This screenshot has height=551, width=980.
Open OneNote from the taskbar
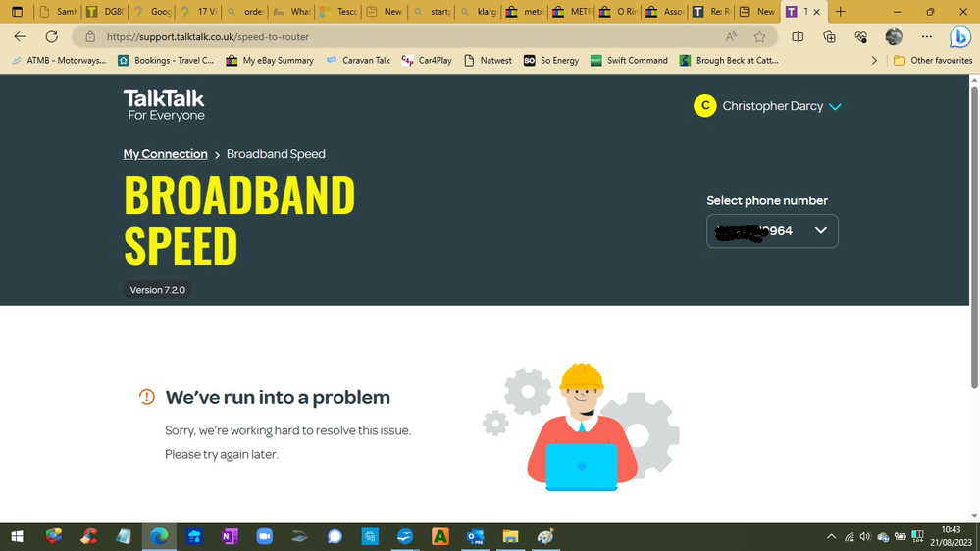click(230, 536)
